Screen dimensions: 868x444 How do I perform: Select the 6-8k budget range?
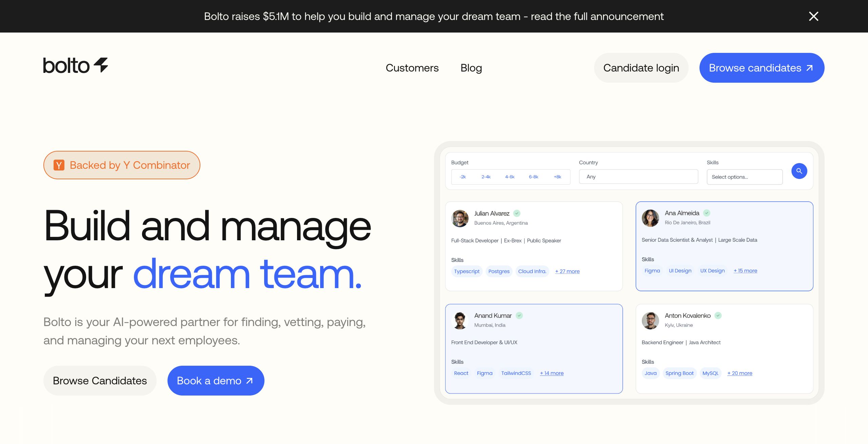533,177
